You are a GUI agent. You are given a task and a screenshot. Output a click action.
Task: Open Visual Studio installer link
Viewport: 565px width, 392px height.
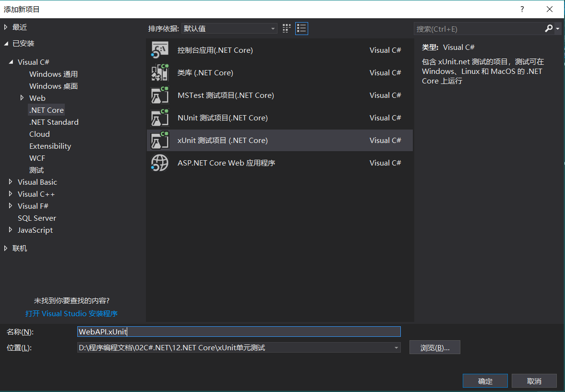point(72,313)
